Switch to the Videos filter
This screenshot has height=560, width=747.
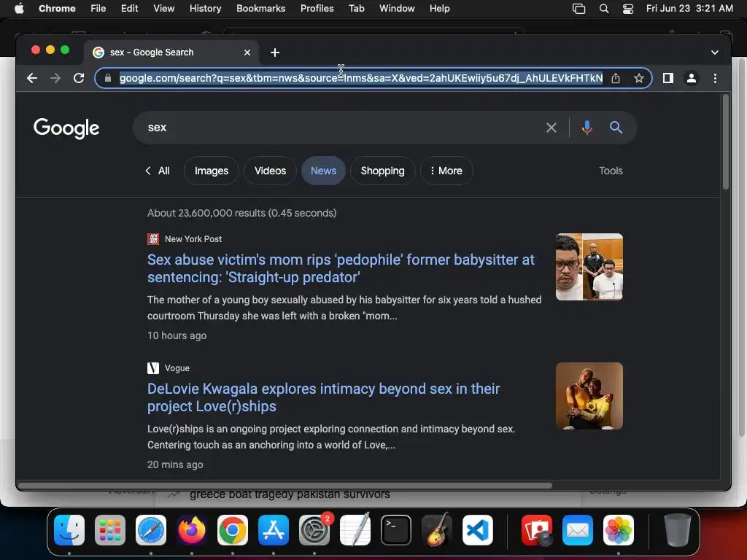click(270, 171)
